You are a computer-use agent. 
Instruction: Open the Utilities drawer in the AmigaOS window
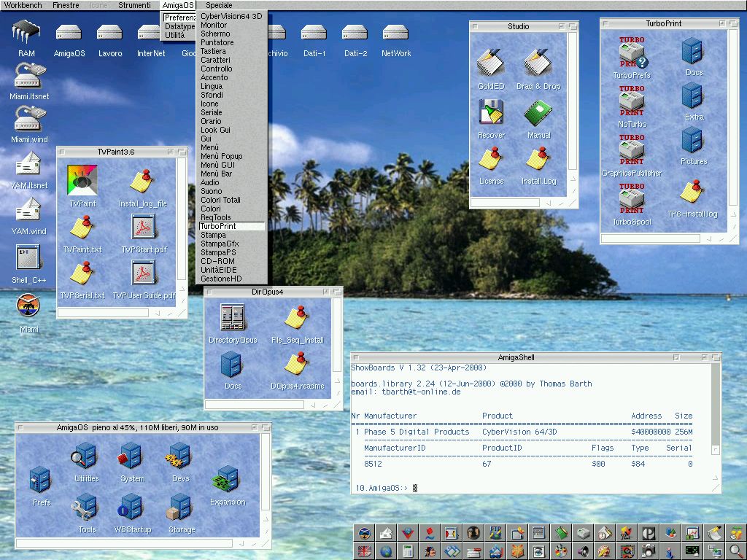click(85, 458)
